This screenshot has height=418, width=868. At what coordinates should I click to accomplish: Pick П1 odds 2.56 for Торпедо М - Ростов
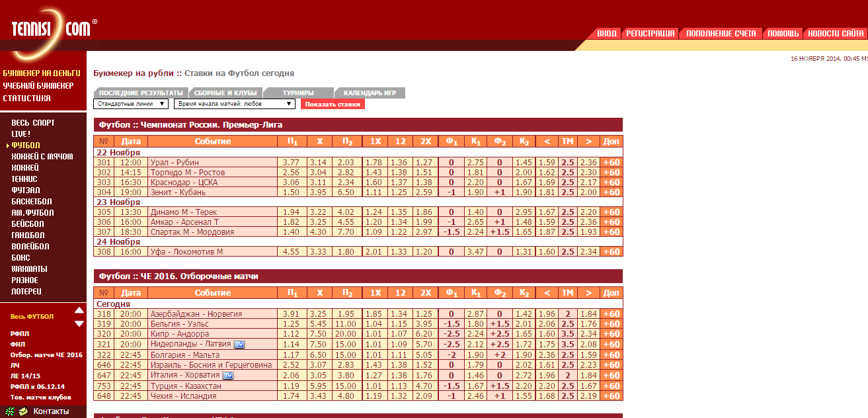pos(292,173)
